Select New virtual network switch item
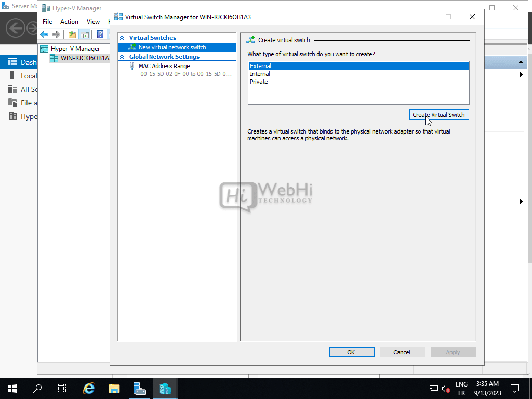The height and width of the screenshot is (399, 532). [172, 47]
